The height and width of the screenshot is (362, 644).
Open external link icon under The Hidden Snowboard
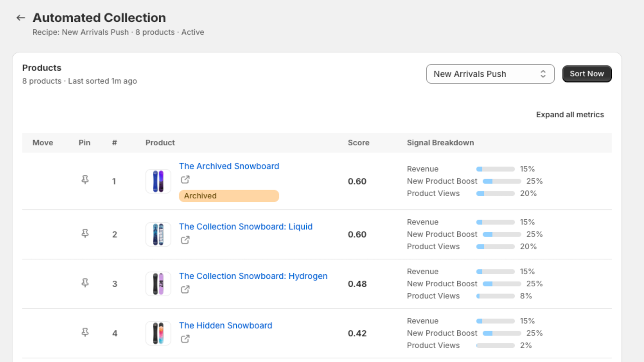[x=185, y=339]
